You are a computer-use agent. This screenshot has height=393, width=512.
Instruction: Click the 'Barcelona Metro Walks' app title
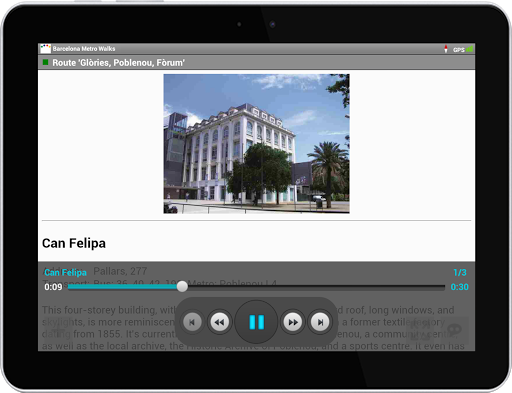point(84,49)
